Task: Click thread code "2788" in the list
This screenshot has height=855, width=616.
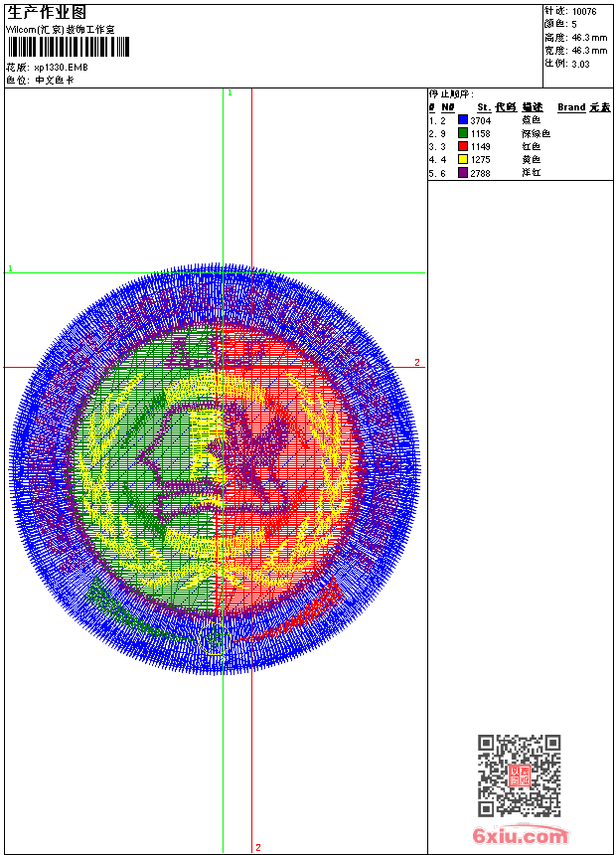Action: 480,173
